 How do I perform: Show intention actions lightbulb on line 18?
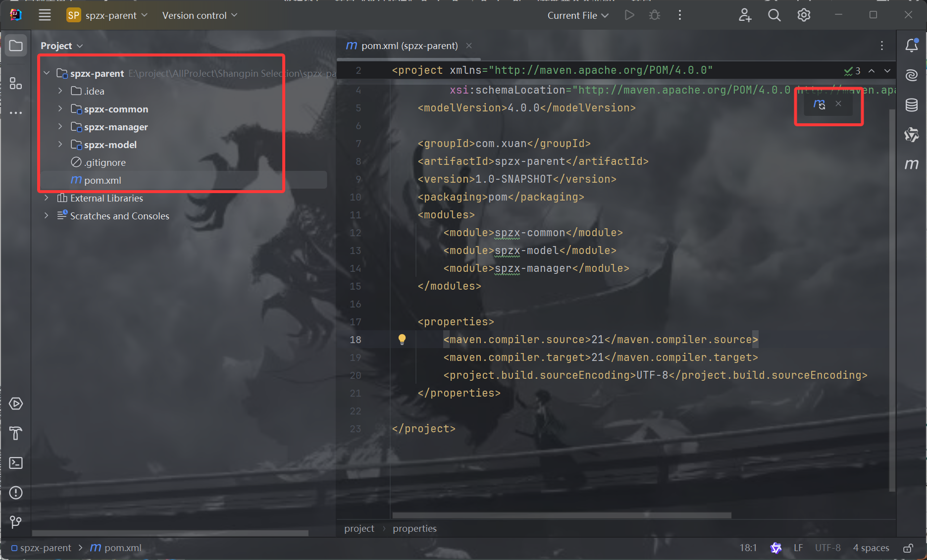[x=402, y=339]
